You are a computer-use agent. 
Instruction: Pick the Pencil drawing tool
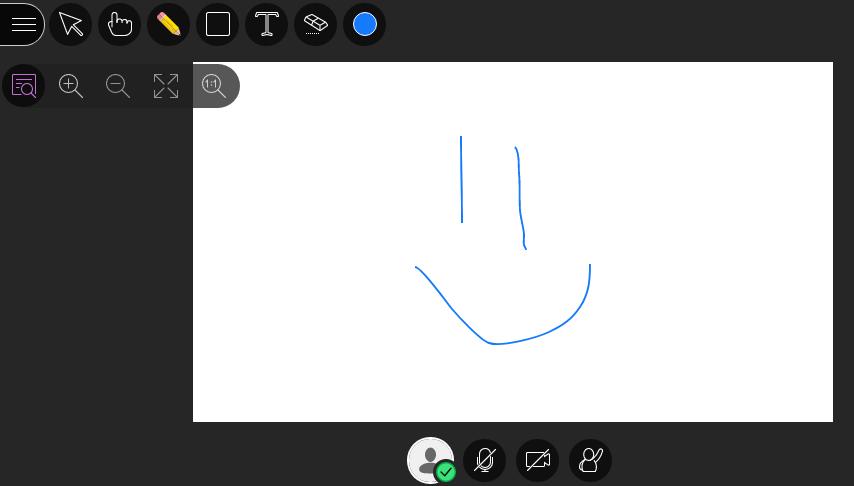(169, 25)
